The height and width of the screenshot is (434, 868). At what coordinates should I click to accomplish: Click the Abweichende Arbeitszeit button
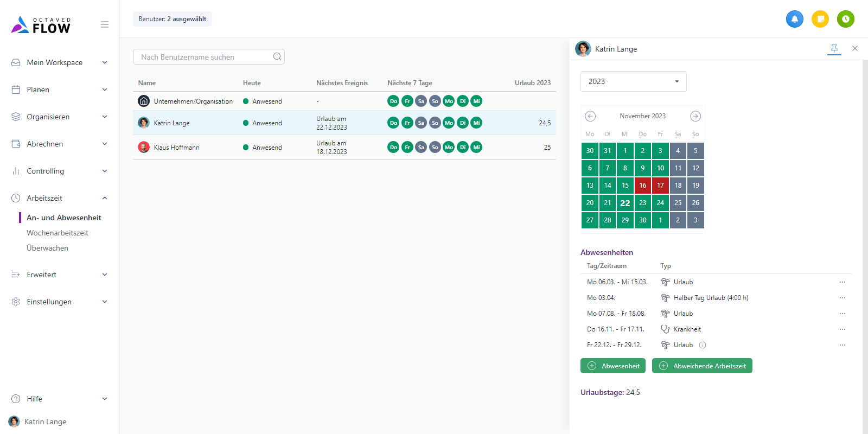coord(702,366)
